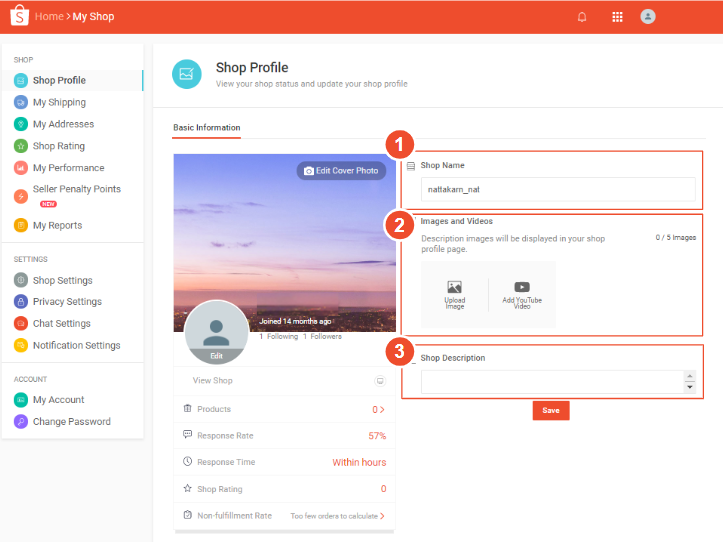Viewport: 723px width, 542px height.
Task: Click the Home breadcrumb link
Action: [x=48, y=17]
